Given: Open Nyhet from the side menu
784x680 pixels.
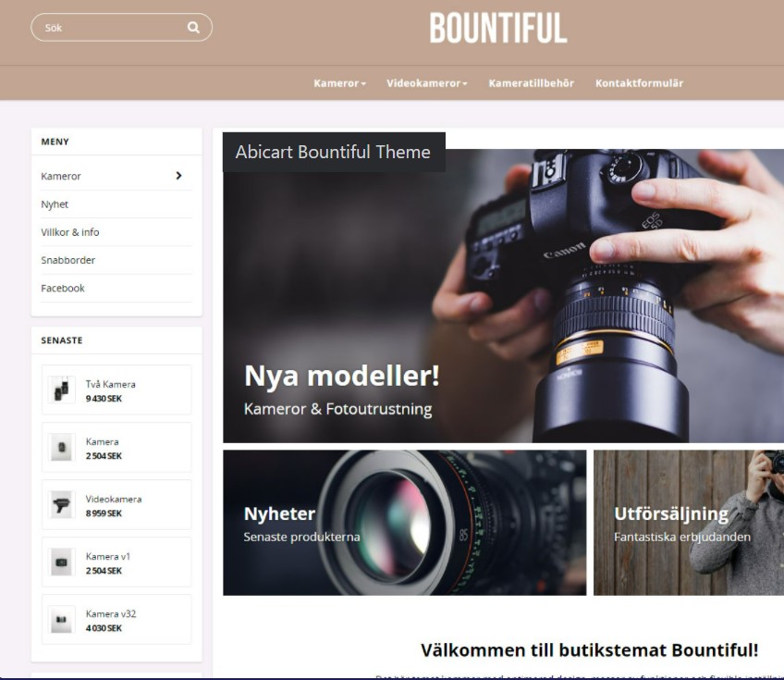Looking at the screenshot, I should point(54,204).
